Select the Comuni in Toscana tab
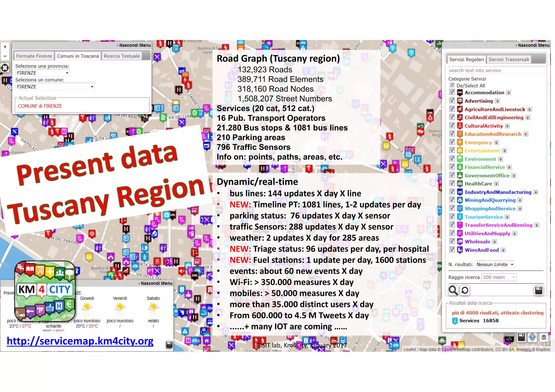The height and width of the screenshot is (392, 555). (78, 56)
